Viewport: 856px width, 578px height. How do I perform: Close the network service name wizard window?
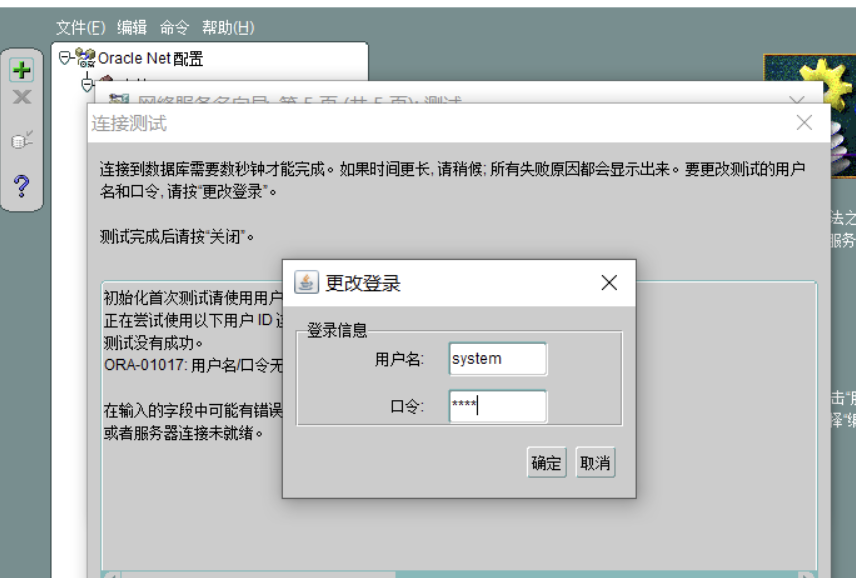pyautogui.click(x=797, y=100)
